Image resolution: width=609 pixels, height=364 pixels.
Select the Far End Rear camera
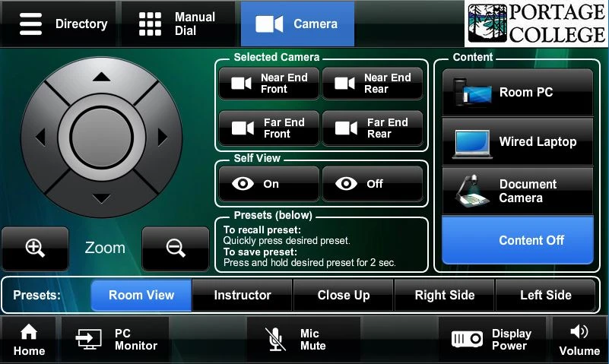pyautogui.click(x=373, y=128)
